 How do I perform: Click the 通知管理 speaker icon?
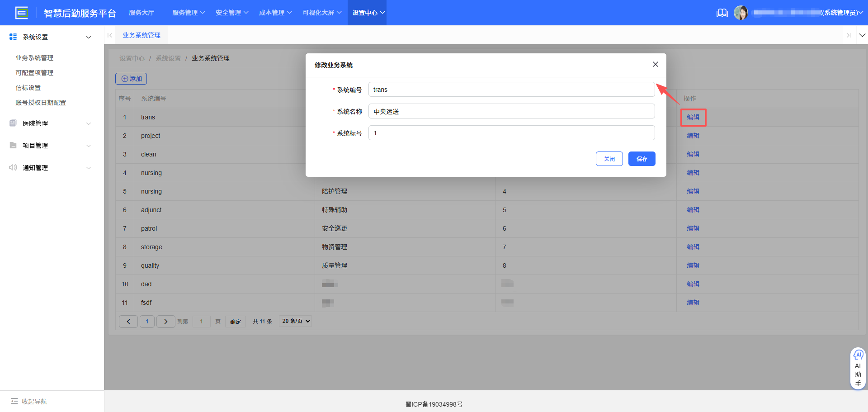pos(13,167)
